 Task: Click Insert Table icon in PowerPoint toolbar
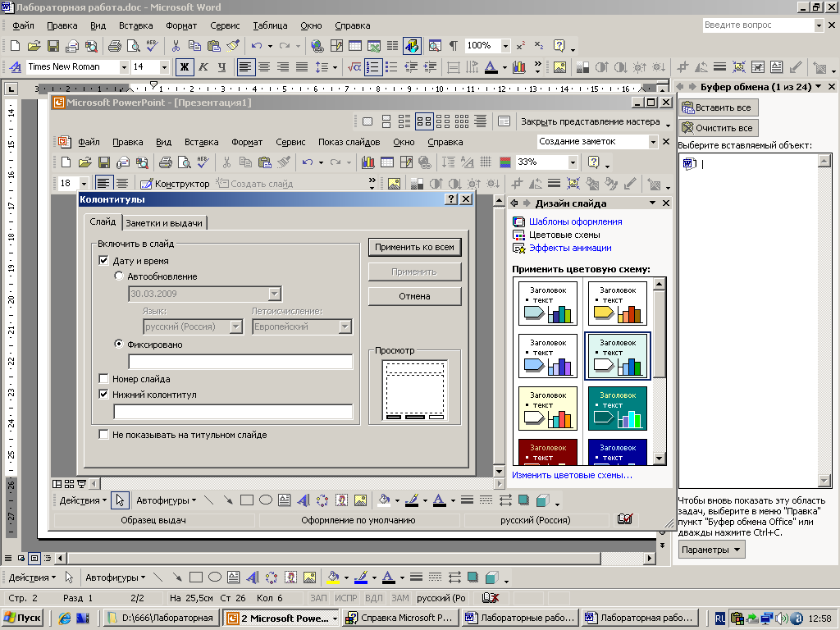pos(387,162)
